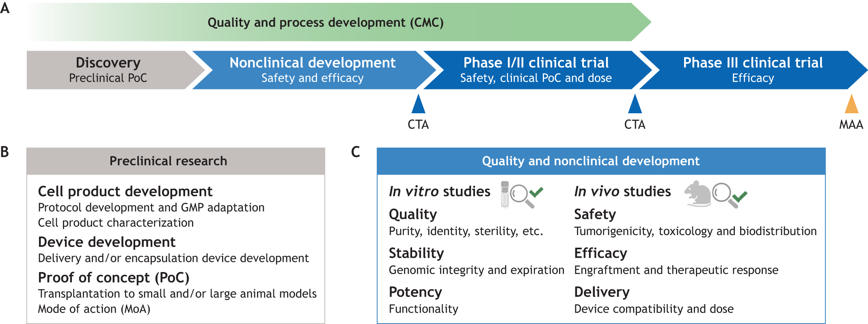
Task: Select the Phase III clinical trial arrow
Action: 752,70
